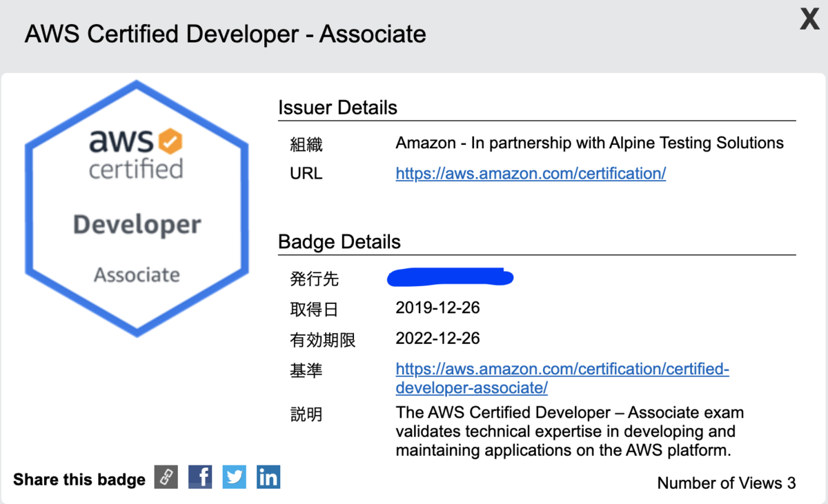Click the Number of Views 3 text
This screenshot has width=828, height=504.
point(727,483)
